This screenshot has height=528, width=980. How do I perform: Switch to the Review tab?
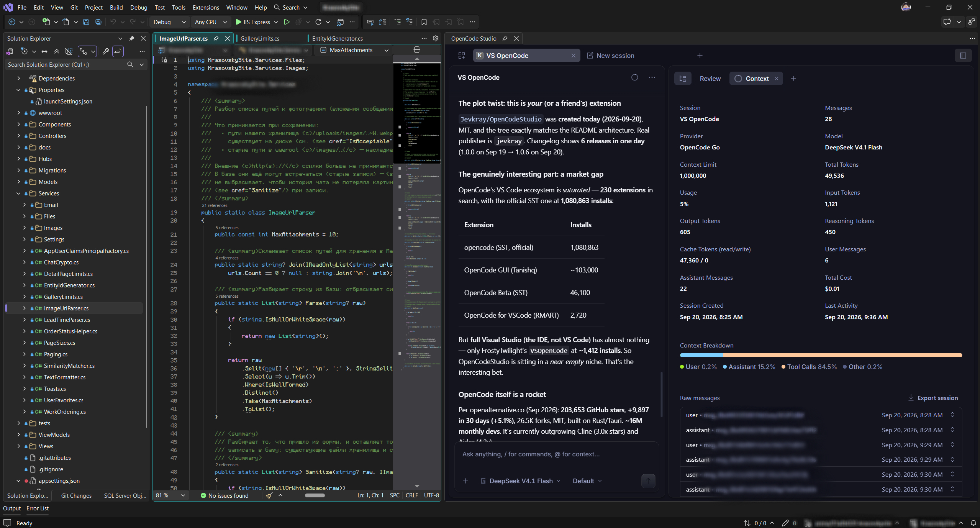pos(710,79)
